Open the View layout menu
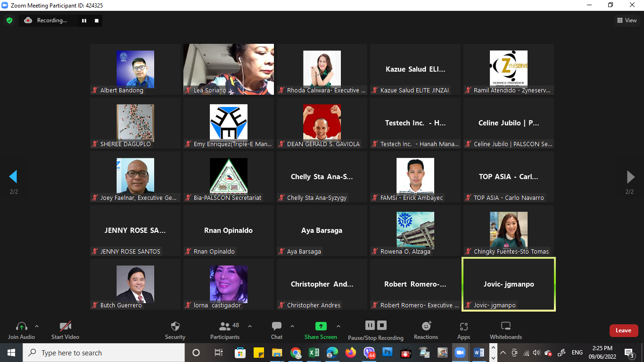The height and width of the screenshot is (362, 644). 627,20
